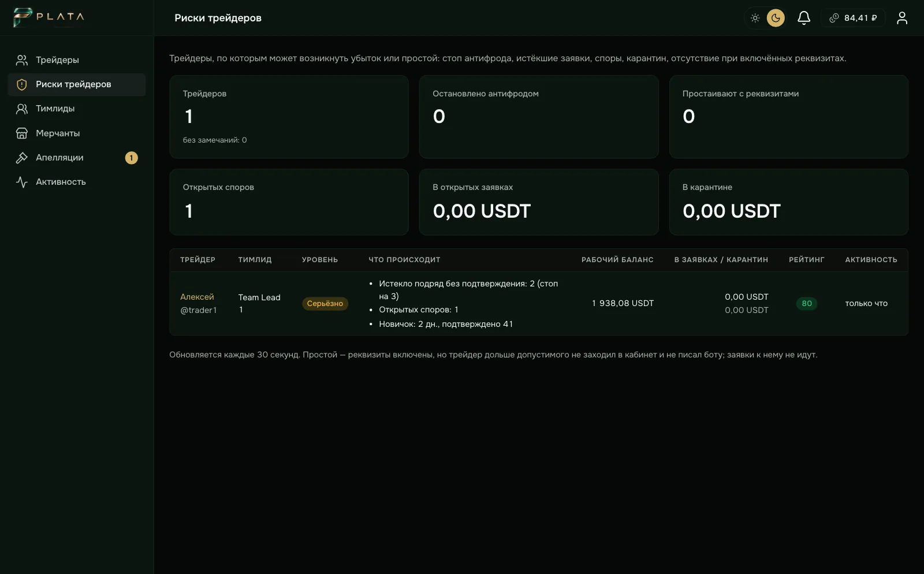Click the shield icon for Риски трейдеров

[22, 84]
